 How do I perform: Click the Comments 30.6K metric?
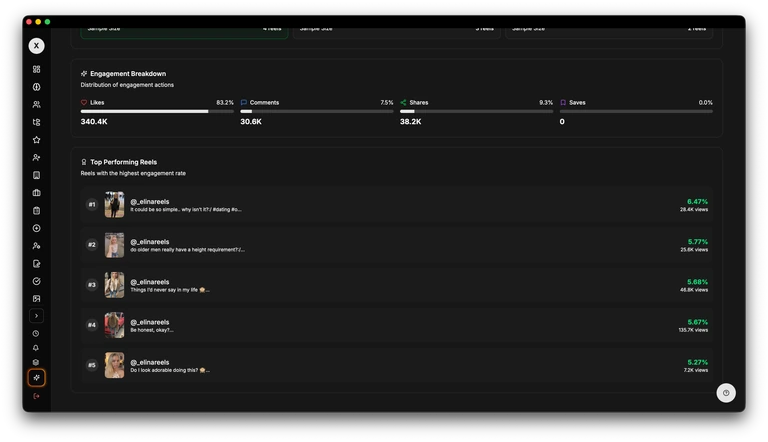pos(251,122)
